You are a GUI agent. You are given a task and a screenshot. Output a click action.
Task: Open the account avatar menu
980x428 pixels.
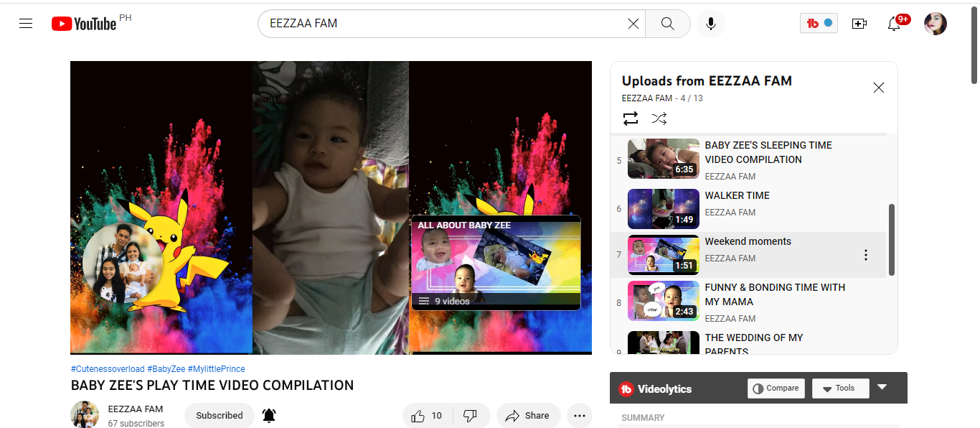[x=936, y=24]
